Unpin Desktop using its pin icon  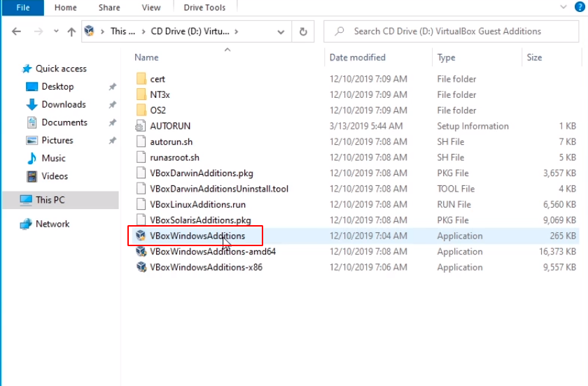112,87
